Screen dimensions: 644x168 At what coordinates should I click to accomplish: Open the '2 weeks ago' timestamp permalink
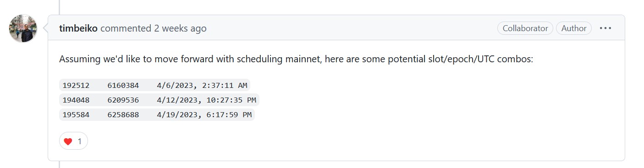point(180,28)
